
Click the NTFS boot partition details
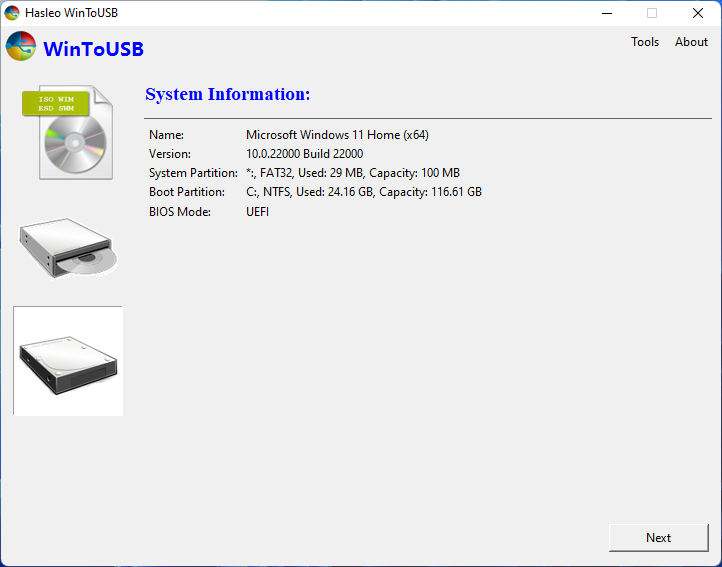point(364,192)
